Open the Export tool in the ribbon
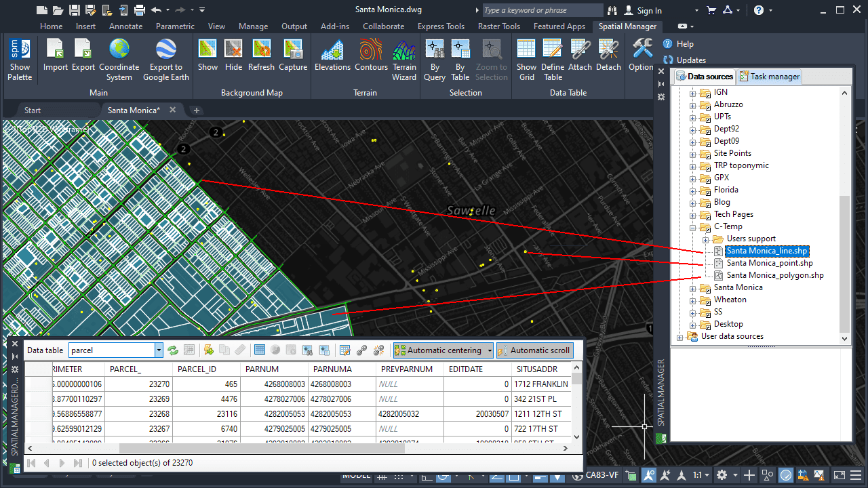868x488 pixels. pos(83,56)
